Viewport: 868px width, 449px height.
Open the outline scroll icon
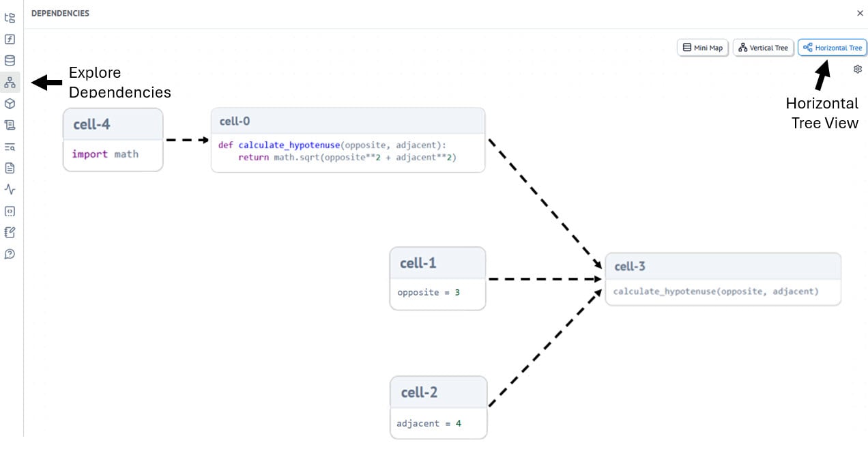[x=10, y=125]
